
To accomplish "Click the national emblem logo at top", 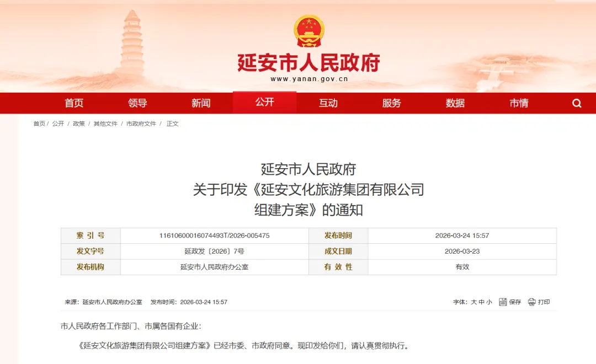I will pos(309,30).
